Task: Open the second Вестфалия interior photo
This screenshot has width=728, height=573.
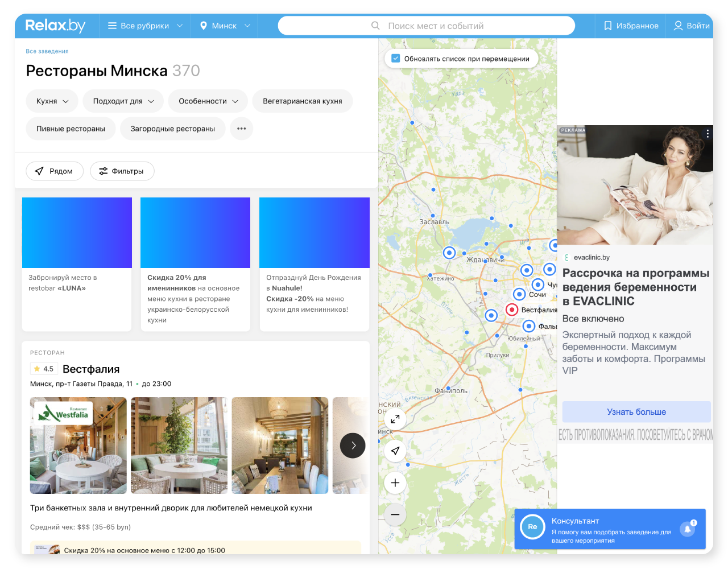Action: pyautogui.click(x=179, y=446)
